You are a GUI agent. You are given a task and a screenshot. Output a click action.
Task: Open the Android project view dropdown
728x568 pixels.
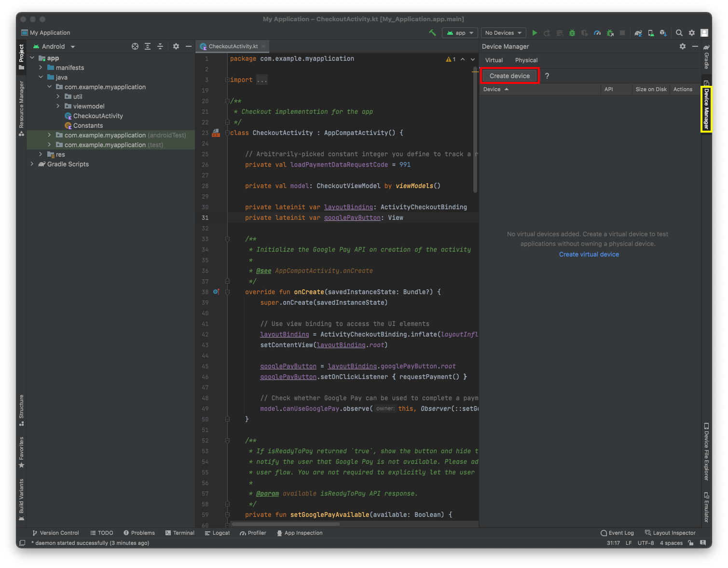tap(54, 46)
